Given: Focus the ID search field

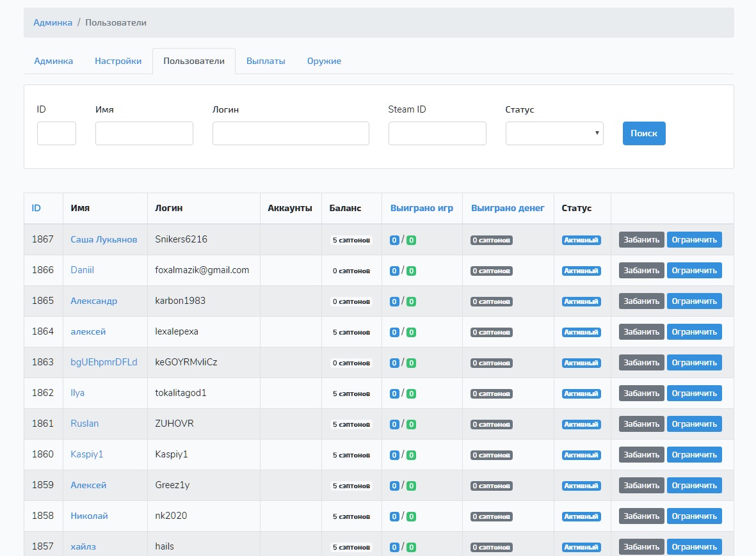Looking at the screenshot, I should point(56,134).
